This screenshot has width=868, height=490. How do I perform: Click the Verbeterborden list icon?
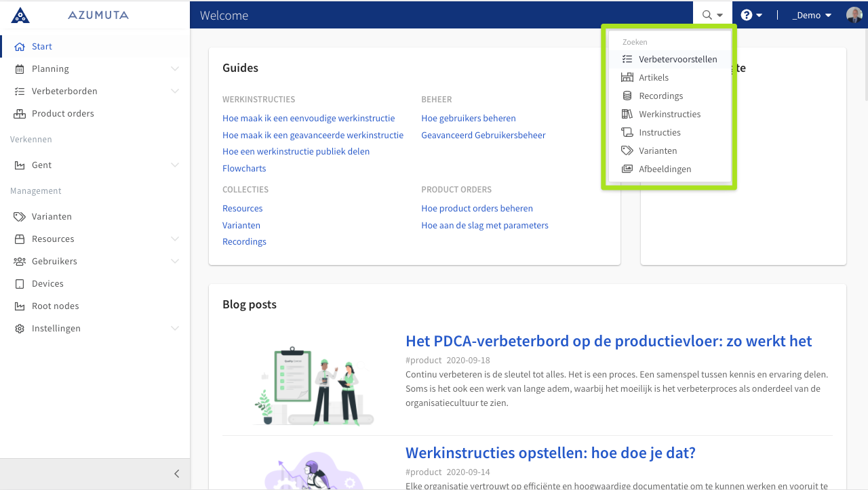[19, 91]
